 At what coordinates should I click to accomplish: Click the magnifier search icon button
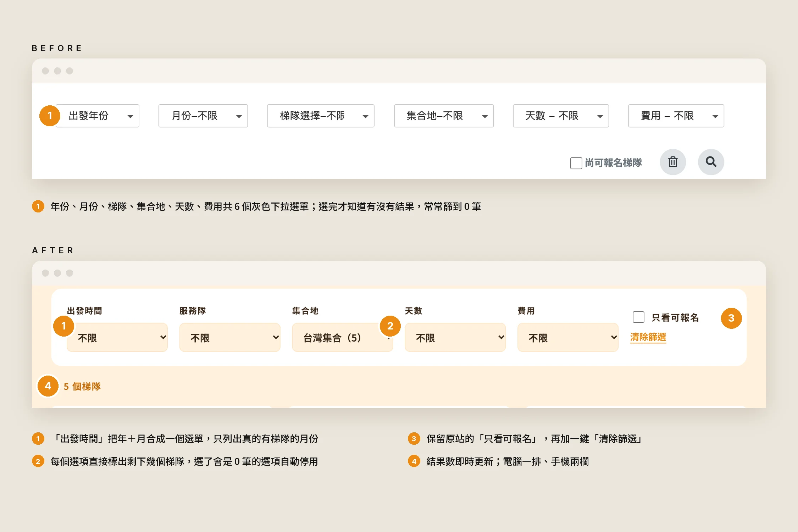[x=711, y=162]
